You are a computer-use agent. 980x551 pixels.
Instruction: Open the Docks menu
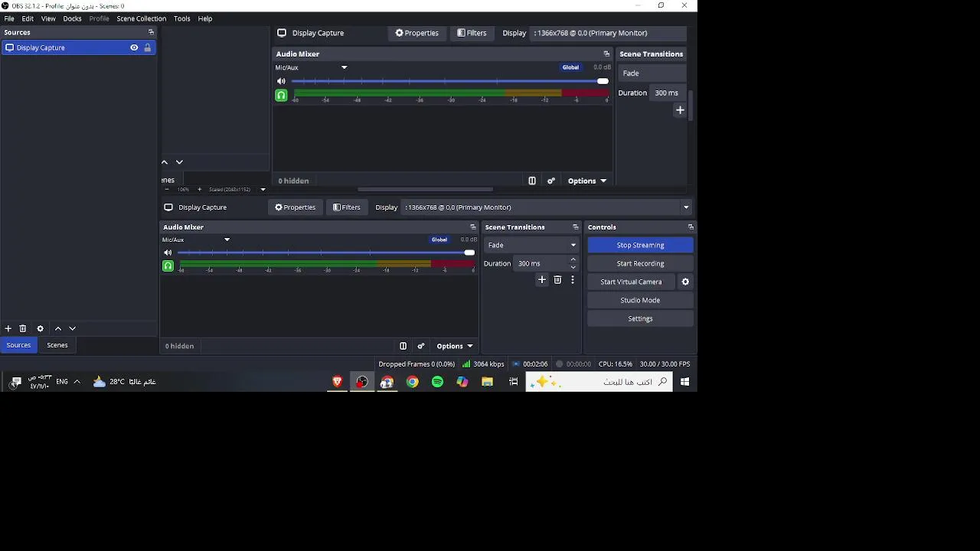[x=72, y=18]
